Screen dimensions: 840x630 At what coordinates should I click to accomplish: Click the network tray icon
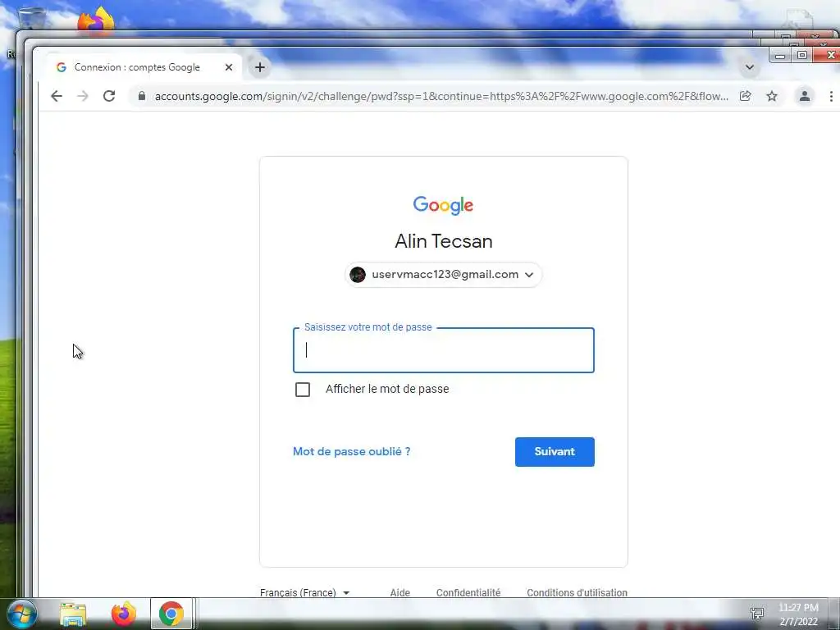757,614
